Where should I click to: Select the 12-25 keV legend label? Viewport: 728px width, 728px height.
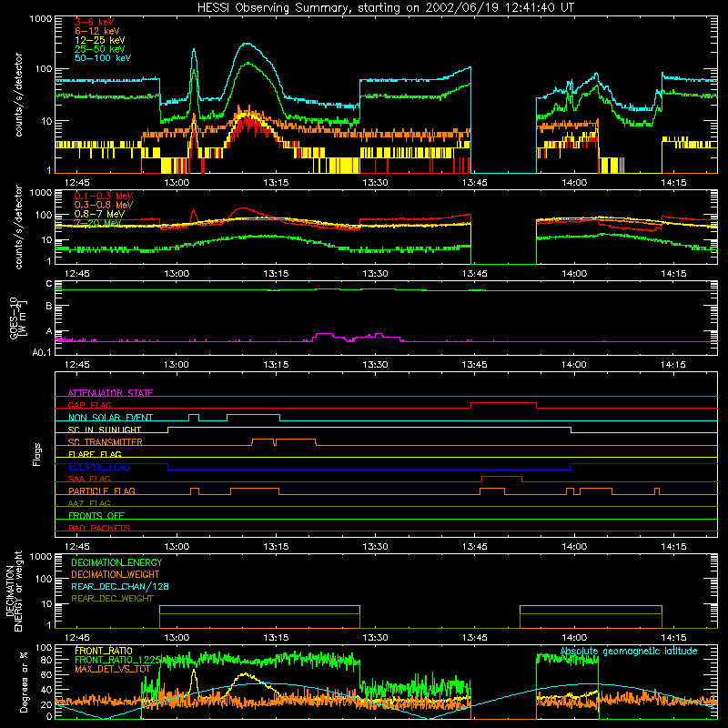tap(100, 40)
